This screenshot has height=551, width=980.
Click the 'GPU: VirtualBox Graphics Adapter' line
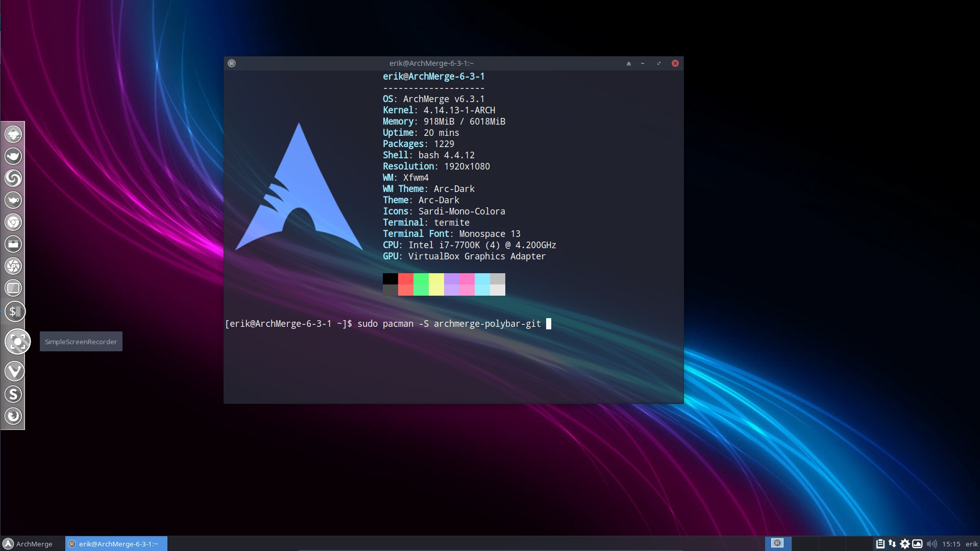(464, 256)
